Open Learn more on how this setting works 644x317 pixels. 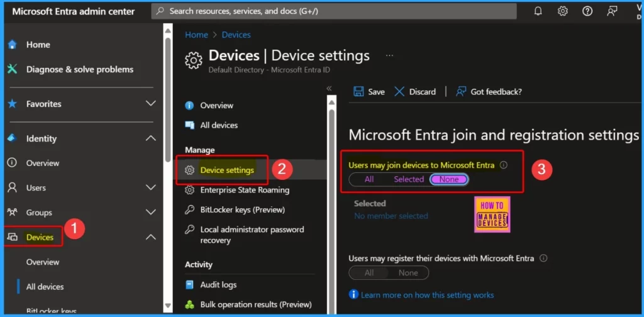pos(427,295)
